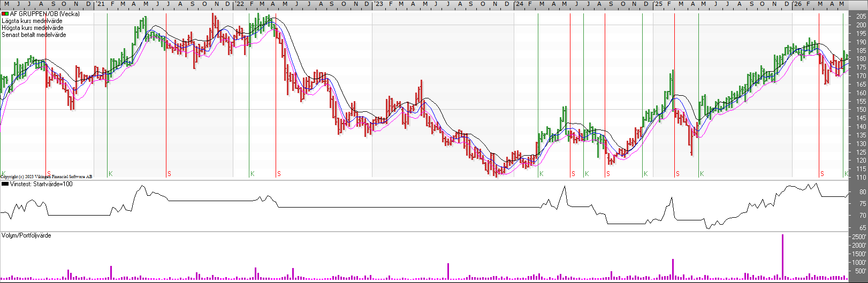Click the S sell marker at July '21
The height and width of the screenshot is (283, 868).
pos(169,174)
